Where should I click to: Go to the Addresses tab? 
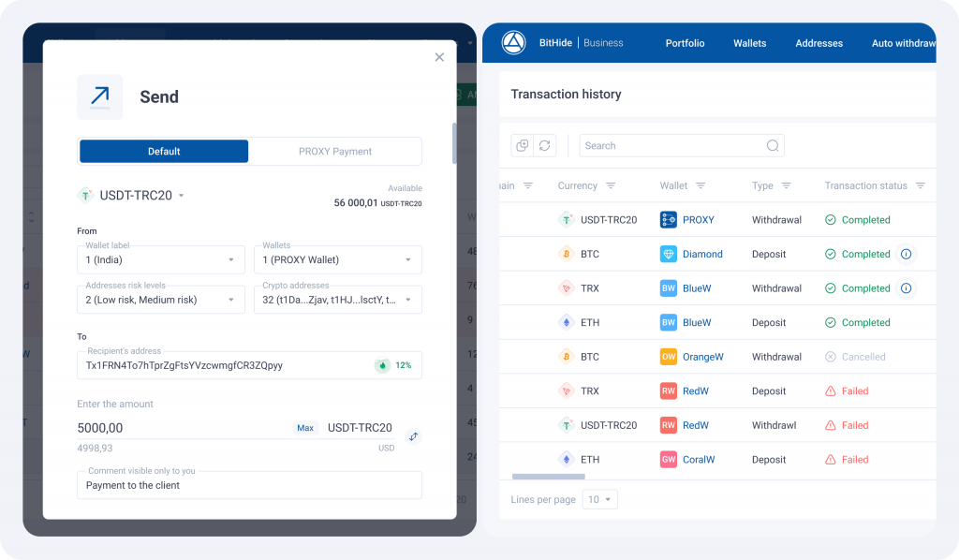(819, 43)
